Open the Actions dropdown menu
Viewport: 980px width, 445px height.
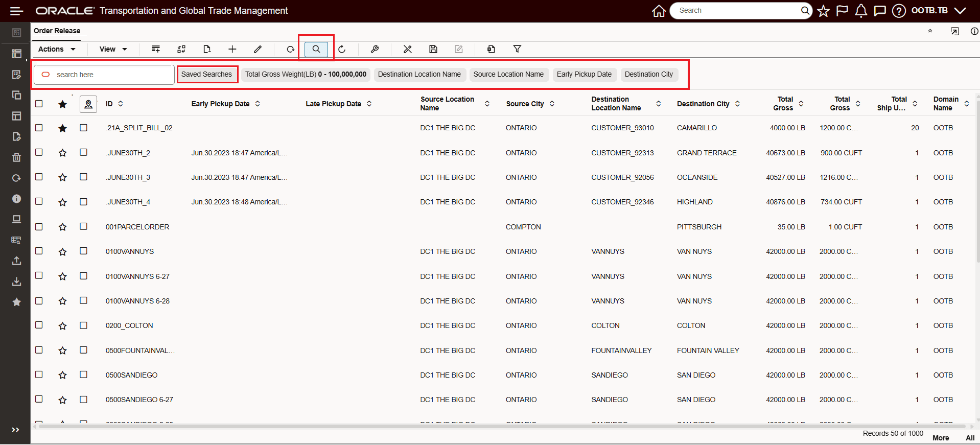click(56, 49)
